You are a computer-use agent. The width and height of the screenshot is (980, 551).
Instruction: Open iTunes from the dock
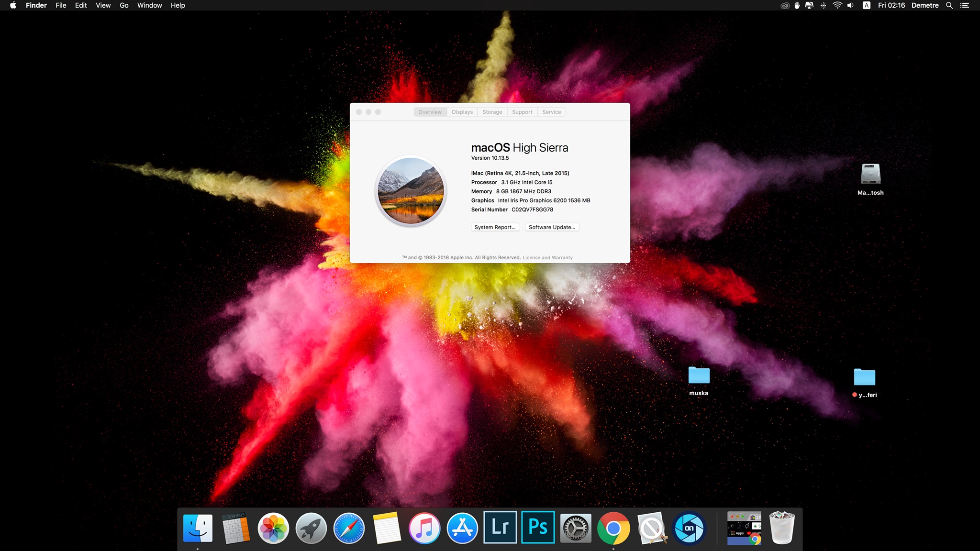[424, 528]
